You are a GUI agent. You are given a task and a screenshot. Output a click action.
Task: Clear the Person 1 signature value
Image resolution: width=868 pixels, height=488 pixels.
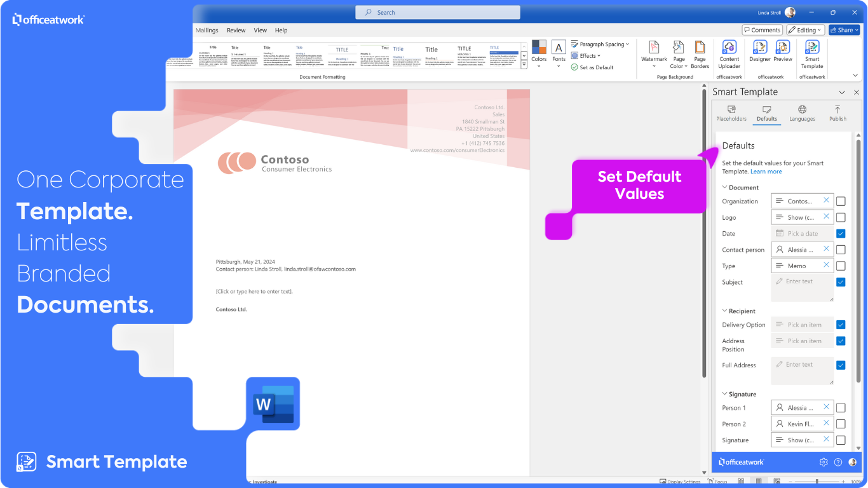pyautogui.click(x=826, y=407)
